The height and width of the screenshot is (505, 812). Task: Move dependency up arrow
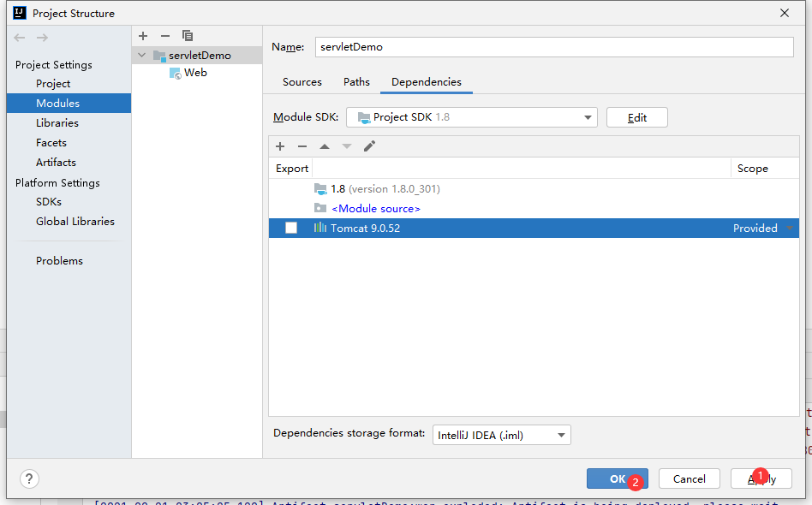[325, 146]
